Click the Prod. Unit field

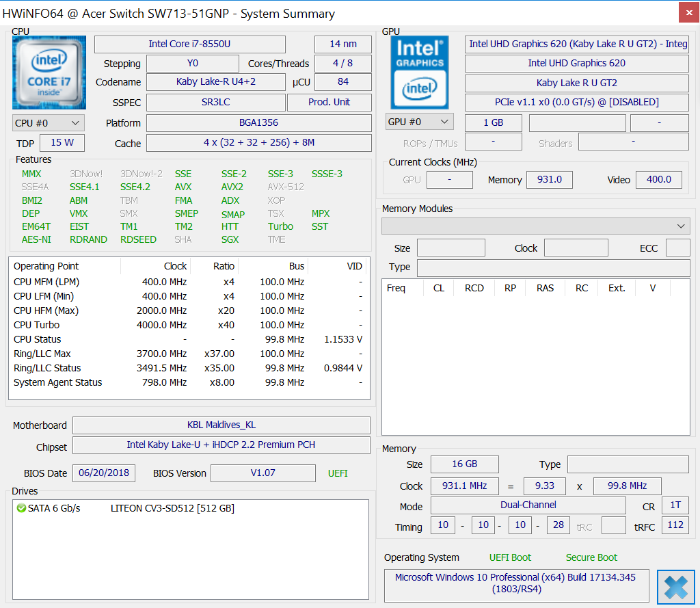coord(329,103)
